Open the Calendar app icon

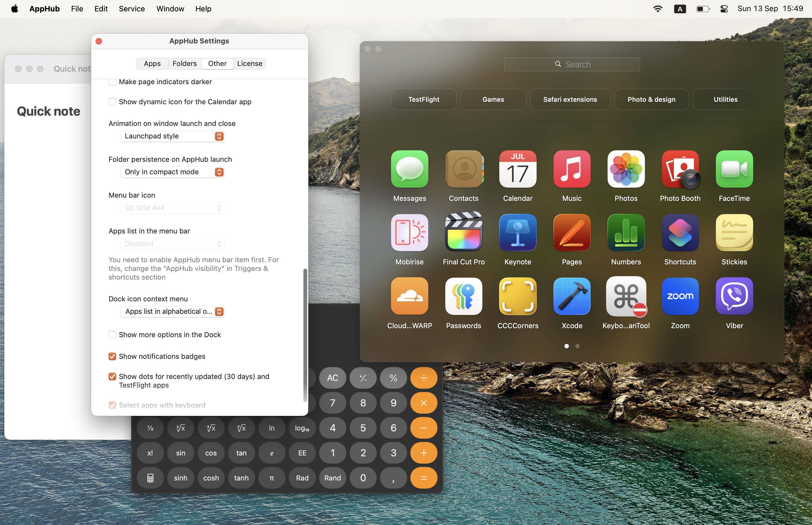(x=518, y=169)
